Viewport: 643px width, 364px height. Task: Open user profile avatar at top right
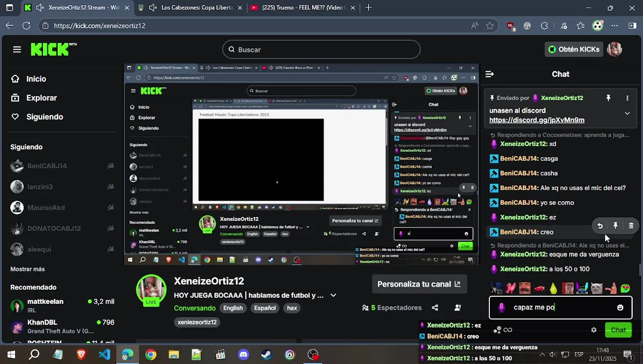click(614, 50)
